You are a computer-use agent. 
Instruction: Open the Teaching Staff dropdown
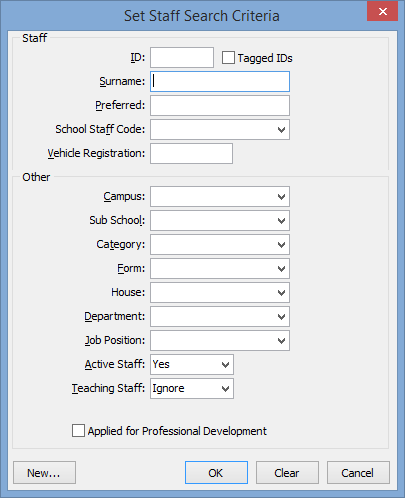(x=192, y=388)
